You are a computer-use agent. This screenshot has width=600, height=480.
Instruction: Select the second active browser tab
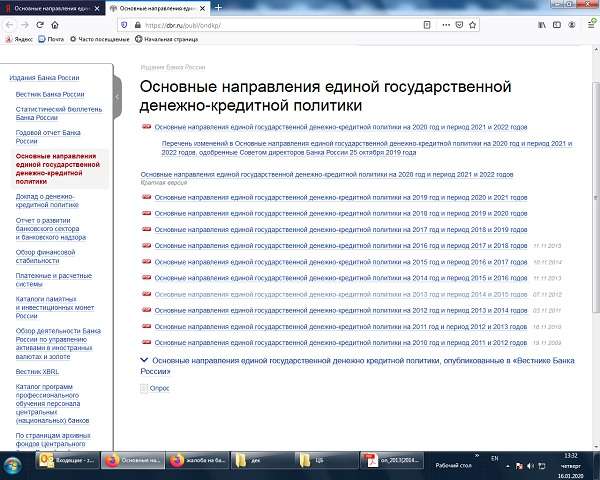coord(157,8)
